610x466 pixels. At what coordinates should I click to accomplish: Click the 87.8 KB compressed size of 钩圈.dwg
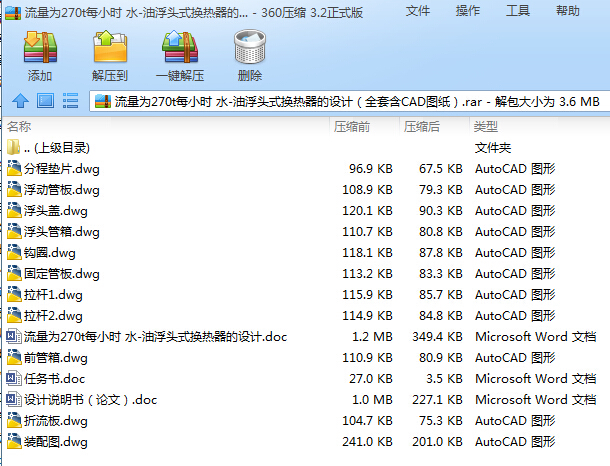(441, 253)
